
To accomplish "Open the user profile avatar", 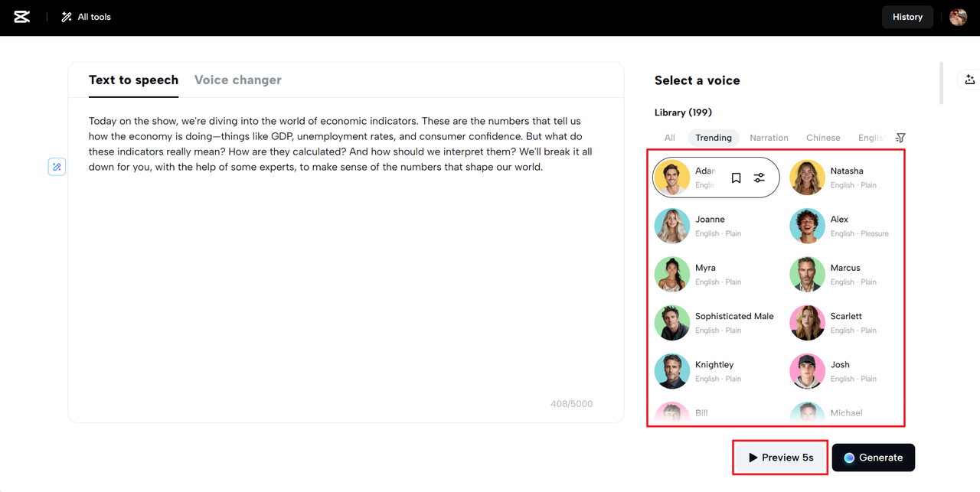I will [958, 17].
